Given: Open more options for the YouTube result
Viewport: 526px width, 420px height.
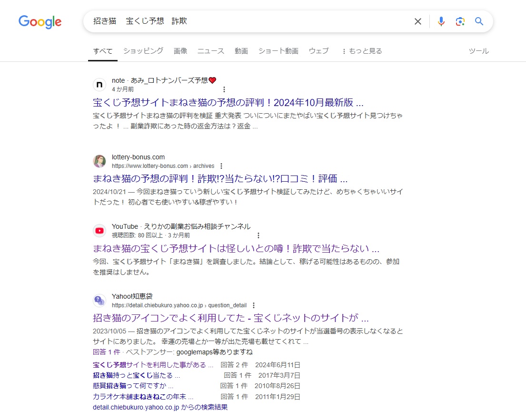Looking at the screenshot, I should tap(258, 235).
